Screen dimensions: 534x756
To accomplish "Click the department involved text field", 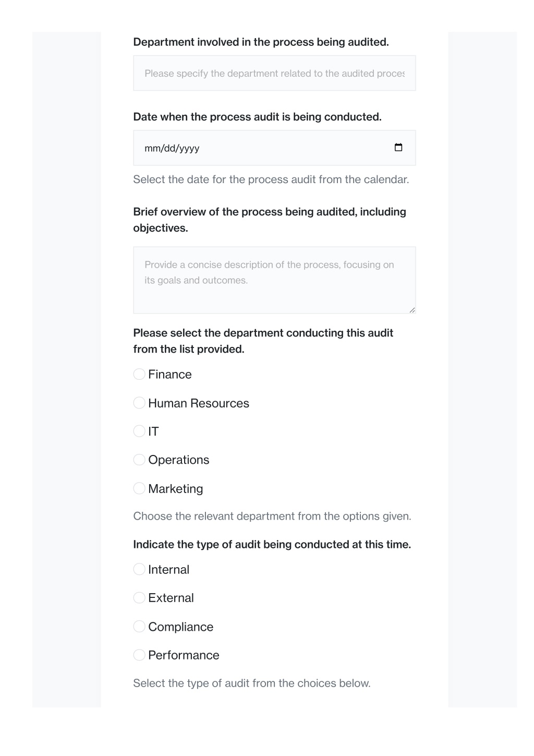I will [x=274, y=73].
